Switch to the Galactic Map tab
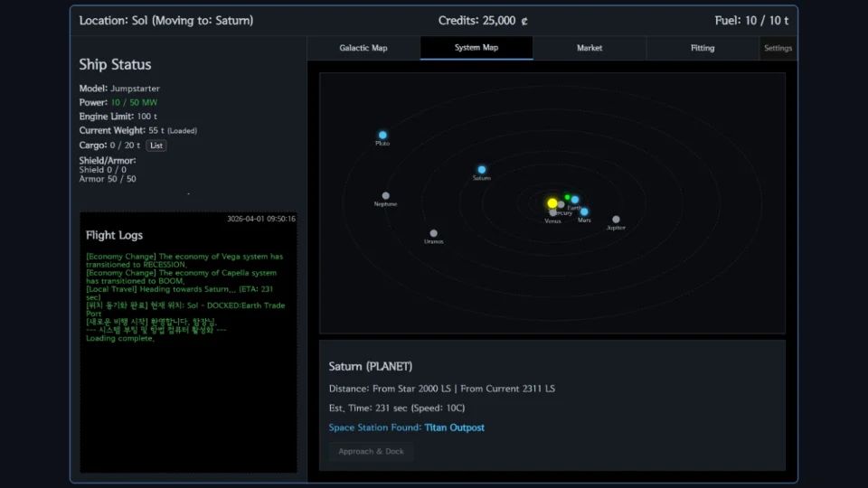The width and height of the screenshot is (868, 488). [x=363, y=48]
